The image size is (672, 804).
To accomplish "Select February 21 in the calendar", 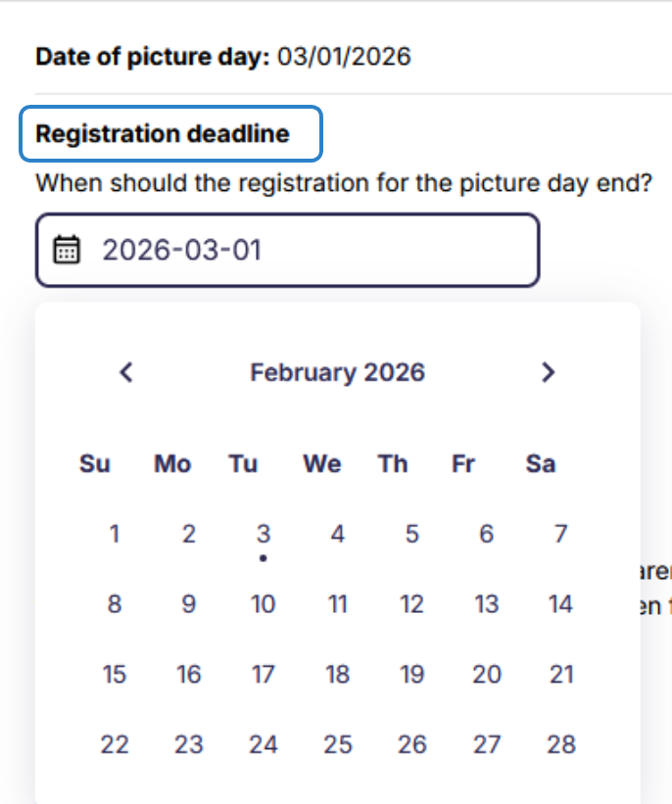I will (x=560, y=674).
